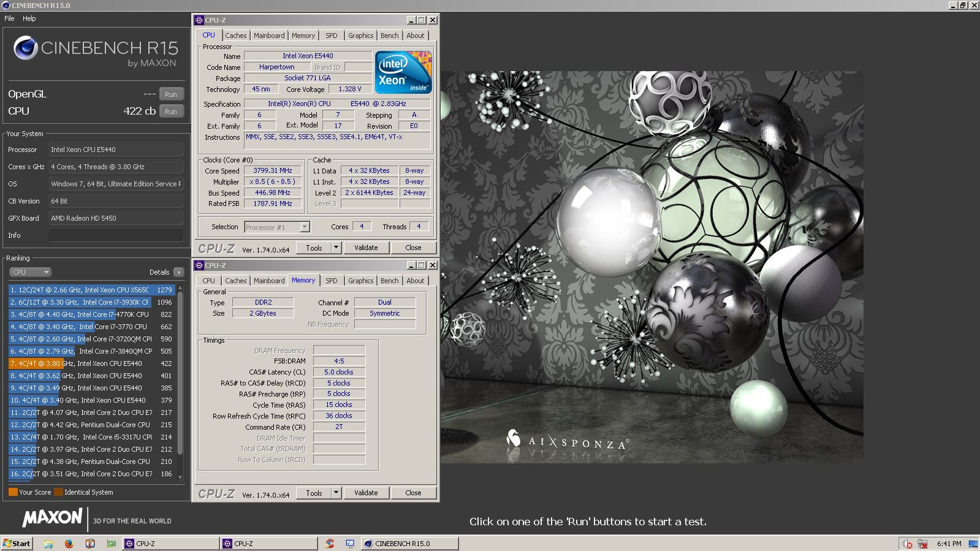This screenshot has height=551, width=980.
Task: Open Windows Explorer from the taskbar
Action: click(x=48, y=544)
